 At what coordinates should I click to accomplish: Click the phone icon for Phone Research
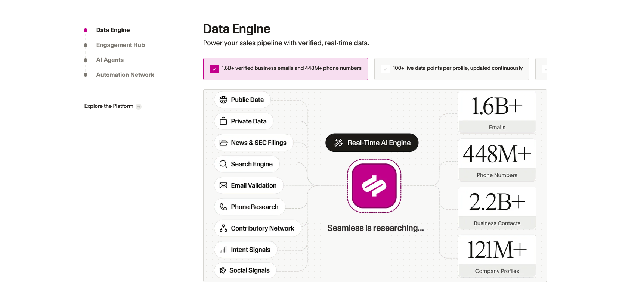[x=223, y=207]
